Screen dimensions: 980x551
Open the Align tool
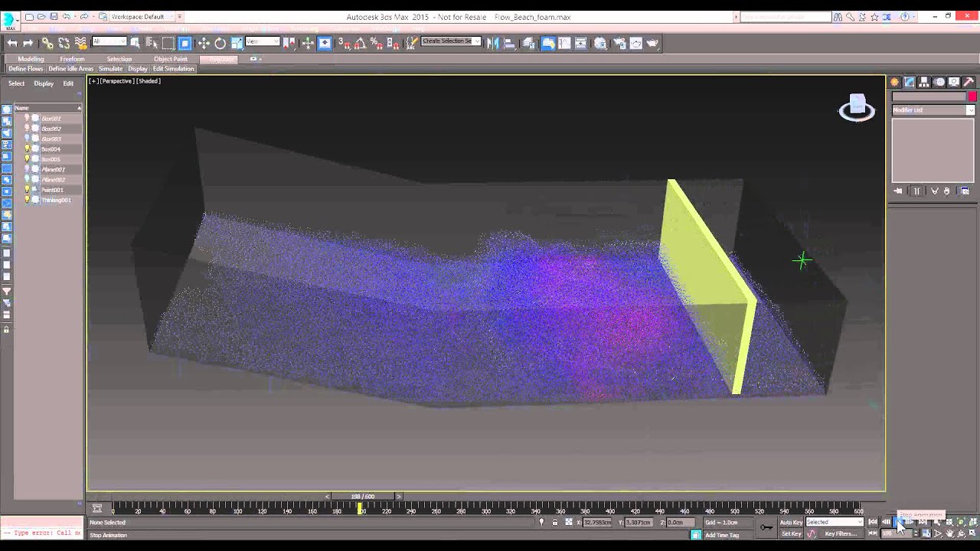510,44
